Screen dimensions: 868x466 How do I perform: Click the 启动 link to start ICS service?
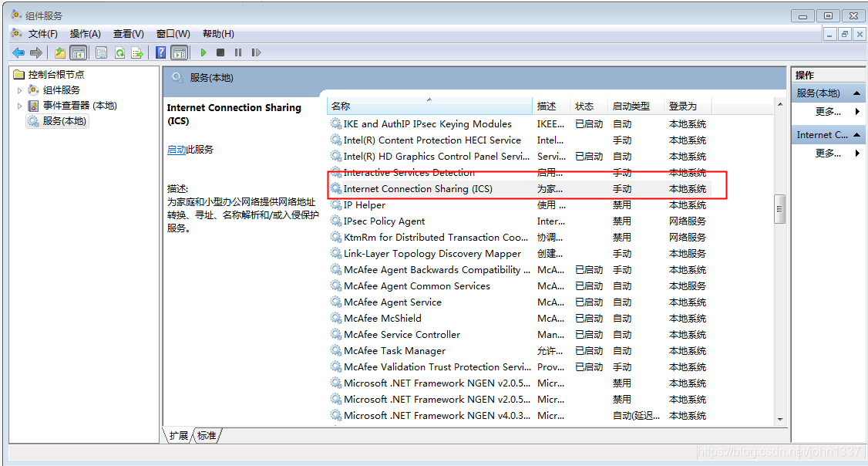tap(178, 149)
